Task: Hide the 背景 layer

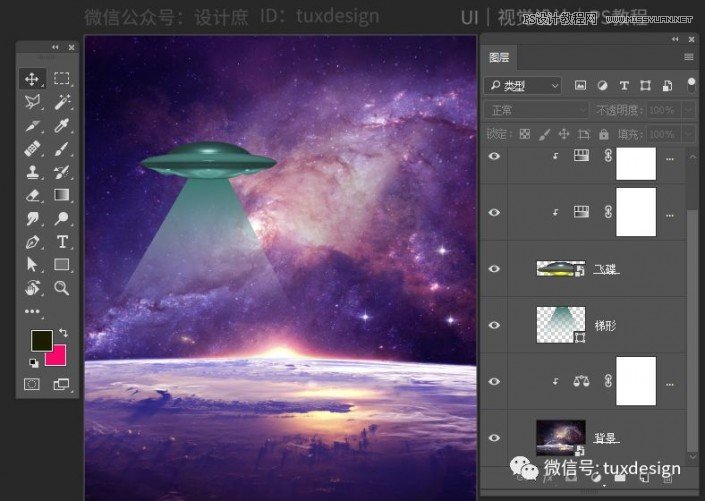Action: point(494,438)
